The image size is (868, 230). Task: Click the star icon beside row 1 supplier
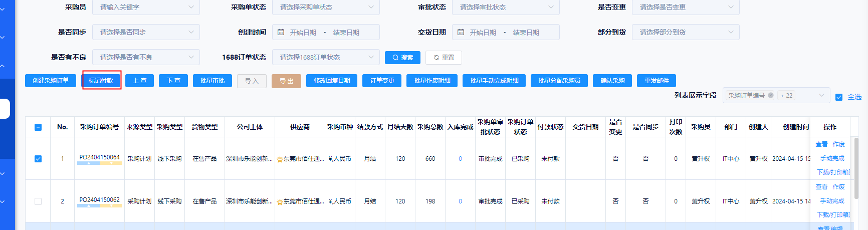tap(280, 159)
